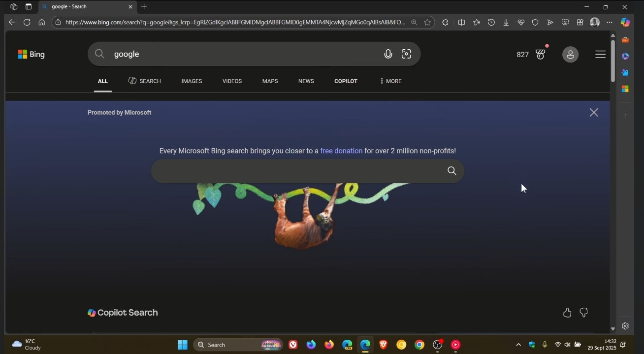644x354 pixels.
Task: Click the magnifier in the promo search box
Action: (x=451, y=171)
